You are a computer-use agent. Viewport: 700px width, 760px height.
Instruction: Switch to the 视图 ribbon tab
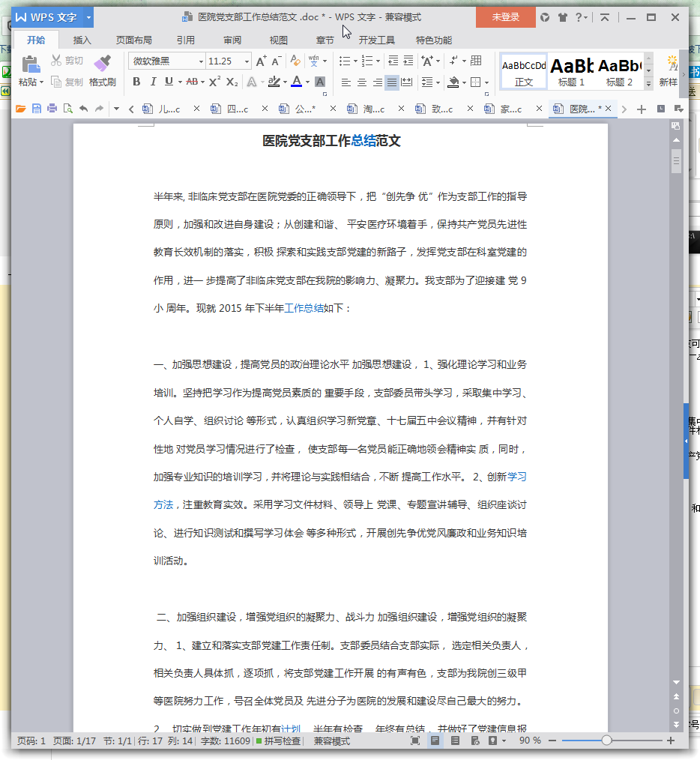(x=279, y=40)
